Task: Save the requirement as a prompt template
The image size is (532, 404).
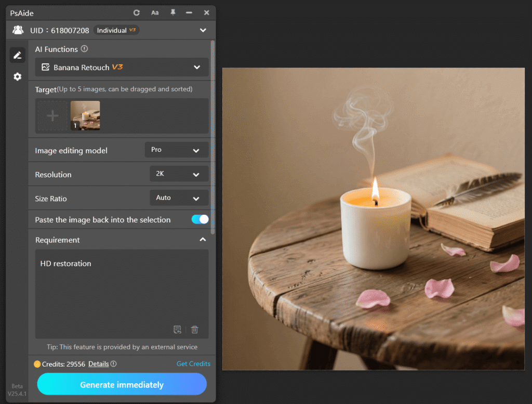Action: pos(177,330)
